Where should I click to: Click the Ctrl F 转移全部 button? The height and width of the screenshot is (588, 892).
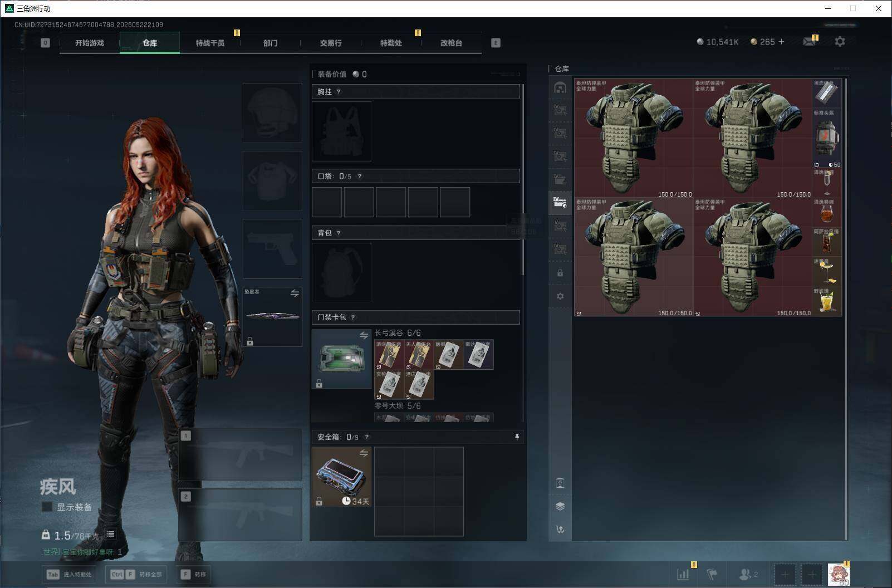tap(136, 575)
